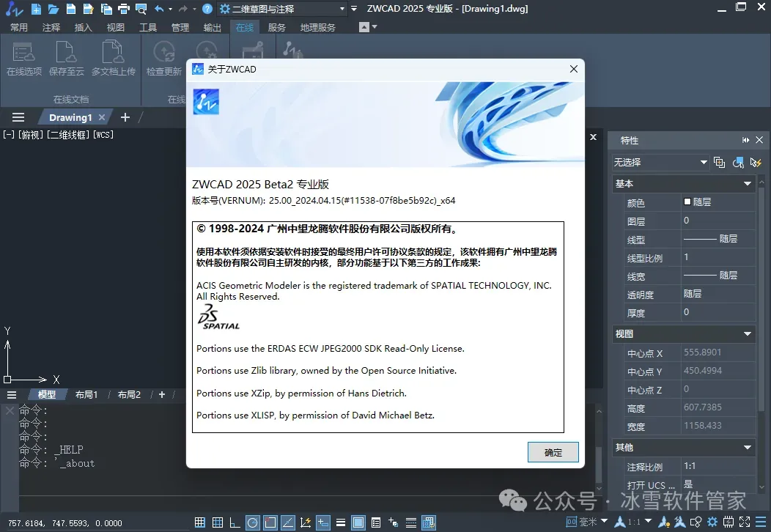Image resolution: width=771 pixels, height=532 pixels.
Task: Click the Save All multi-disk icon
Action: [x=106, y=8]
